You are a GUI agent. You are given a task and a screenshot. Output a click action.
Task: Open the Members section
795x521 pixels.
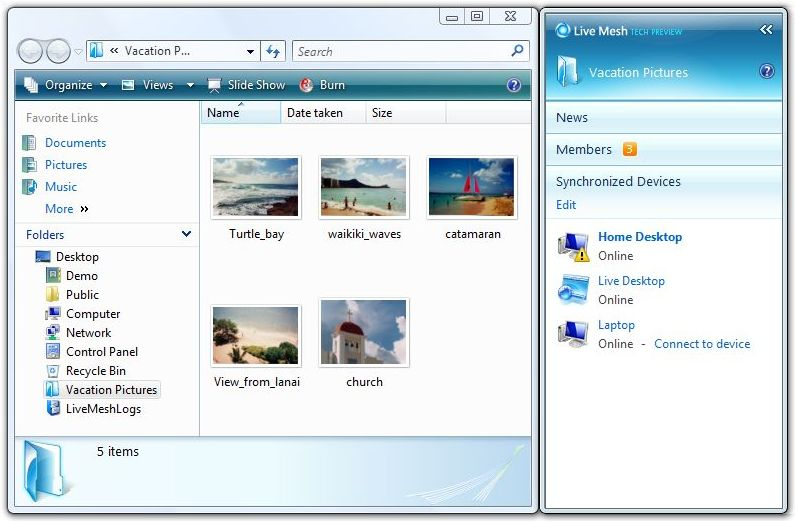(584, 149)
